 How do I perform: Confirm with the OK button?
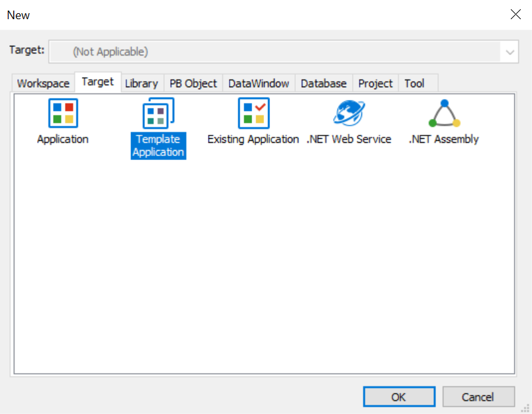(399, 397)
